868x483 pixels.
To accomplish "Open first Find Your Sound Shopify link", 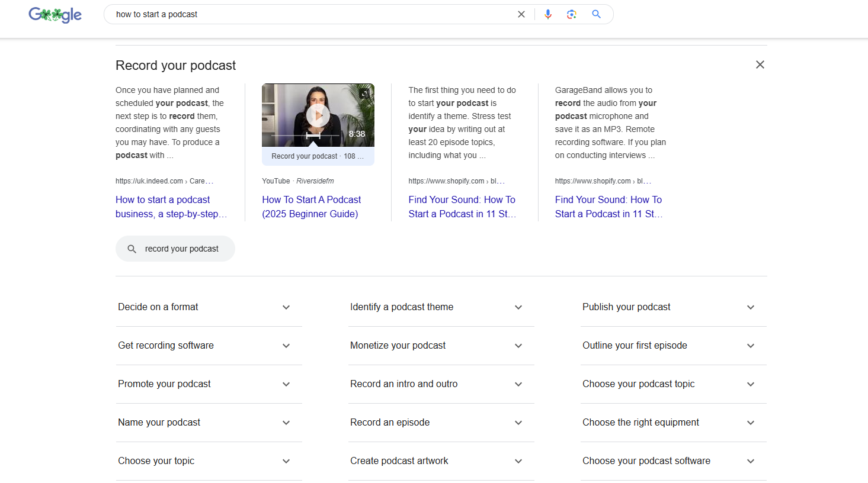I will (x=462, y=207).
